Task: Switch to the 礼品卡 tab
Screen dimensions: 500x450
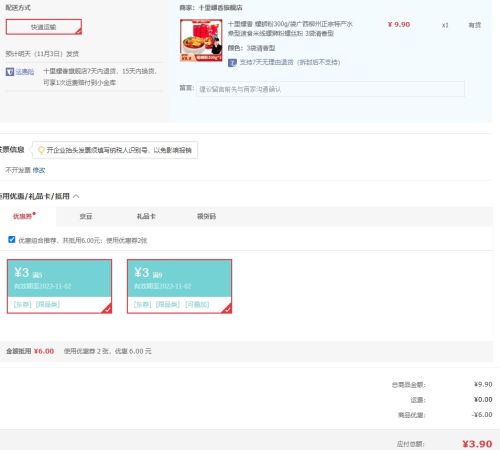Action: [x=146, y=216]
